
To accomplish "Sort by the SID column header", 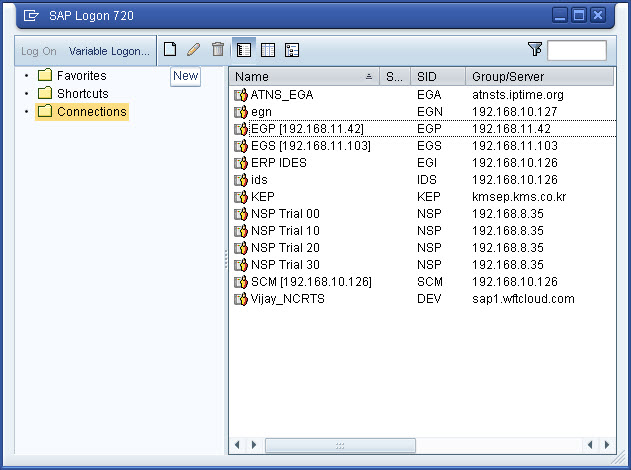I will click(x=438, y=76).
